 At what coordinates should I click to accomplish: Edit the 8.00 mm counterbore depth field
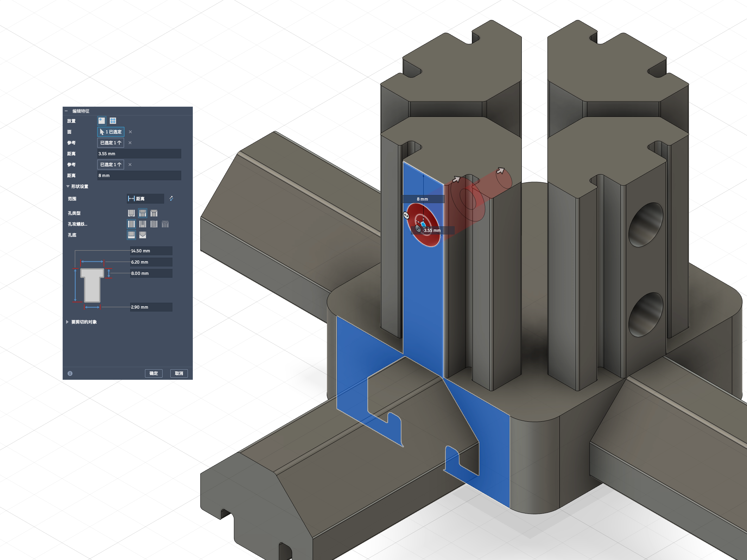151,273
